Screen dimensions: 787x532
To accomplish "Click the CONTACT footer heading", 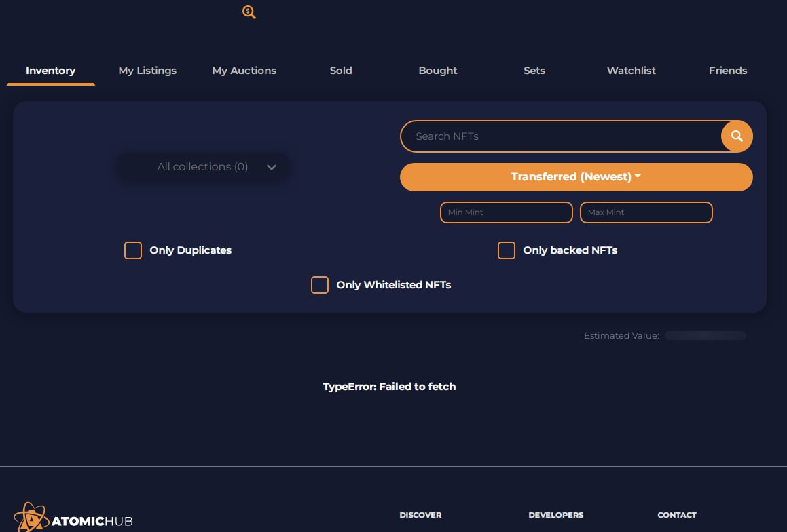I will pyautogui.click(x=677, y=515).
